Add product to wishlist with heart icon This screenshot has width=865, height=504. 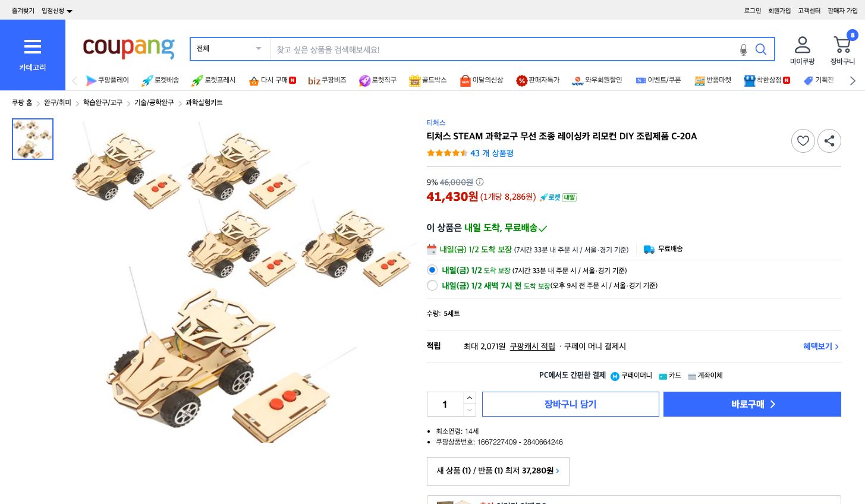[x=803, y=141]
